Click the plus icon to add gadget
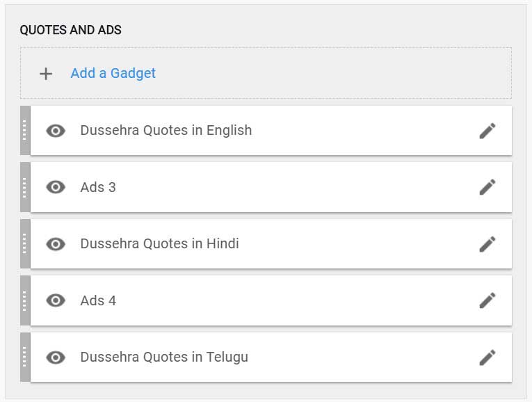Screen dimensions: 532x402 coord(46,74)
